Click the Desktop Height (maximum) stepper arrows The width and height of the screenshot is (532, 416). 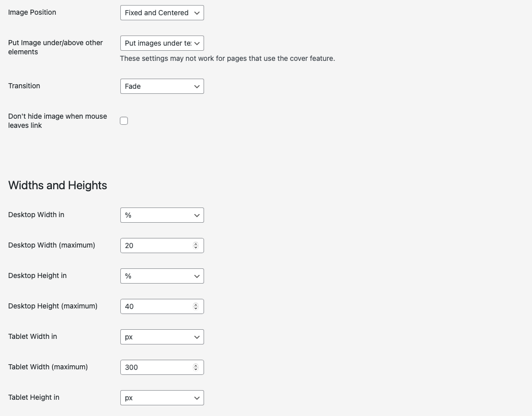pyautogui.click(x=195, y=306)
